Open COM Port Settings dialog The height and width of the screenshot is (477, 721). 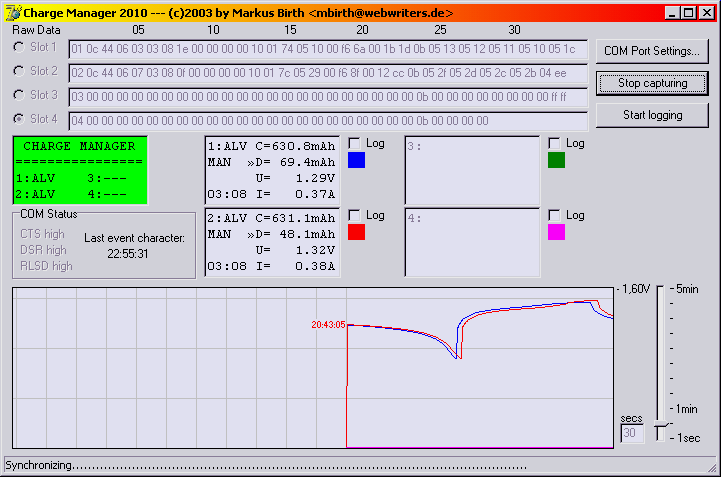coord(653,51)
